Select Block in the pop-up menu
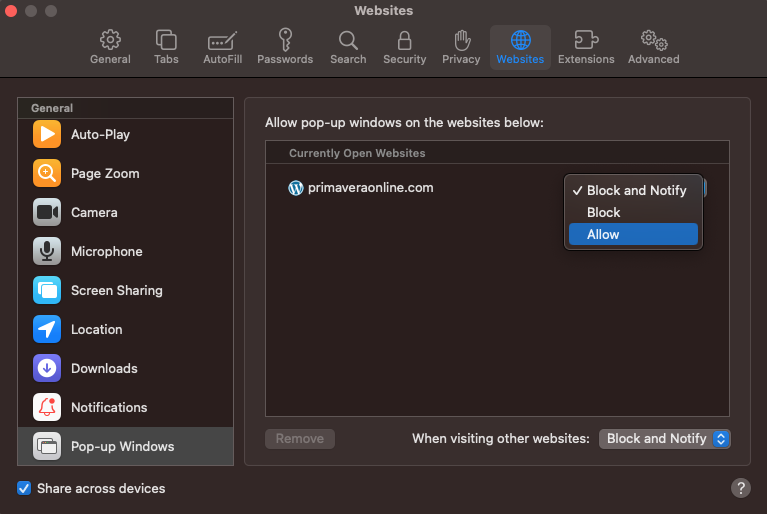The width and height of the screenshot is (767, 514). [x=633, y=212]
